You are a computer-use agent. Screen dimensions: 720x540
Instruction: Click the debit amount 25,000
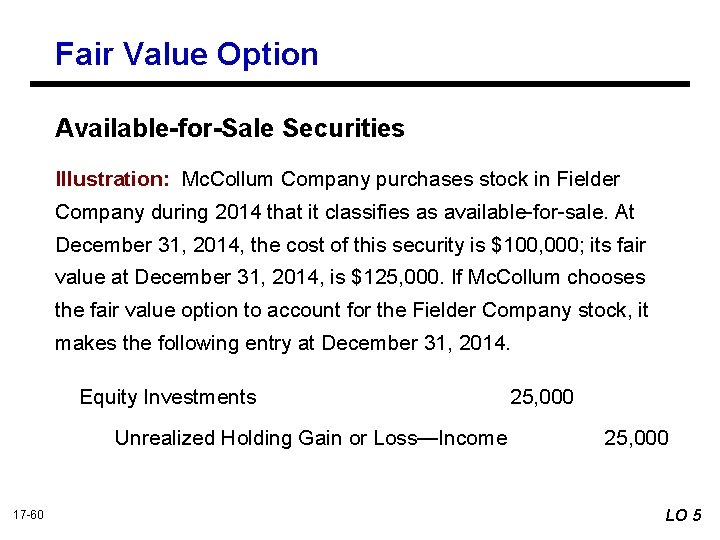(x=542, y=397)
